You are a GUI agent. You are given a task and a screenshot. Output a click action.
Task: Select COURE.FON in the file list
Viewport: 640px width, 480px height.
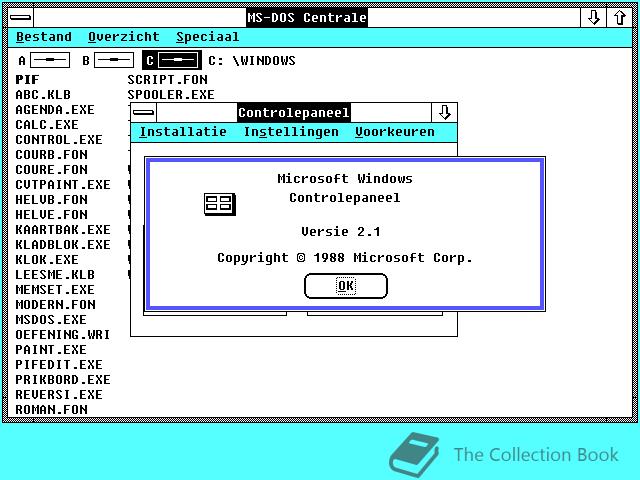(51, 169)
